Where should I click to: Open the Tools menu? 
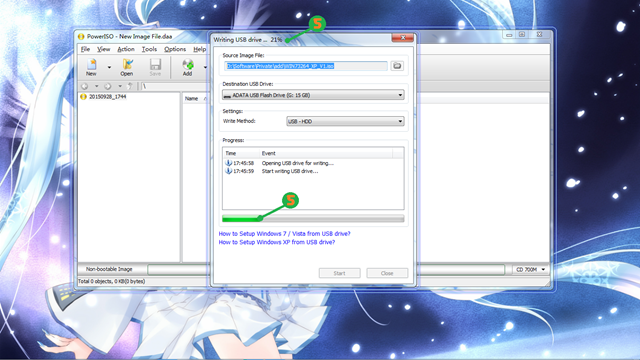[149, 49]
